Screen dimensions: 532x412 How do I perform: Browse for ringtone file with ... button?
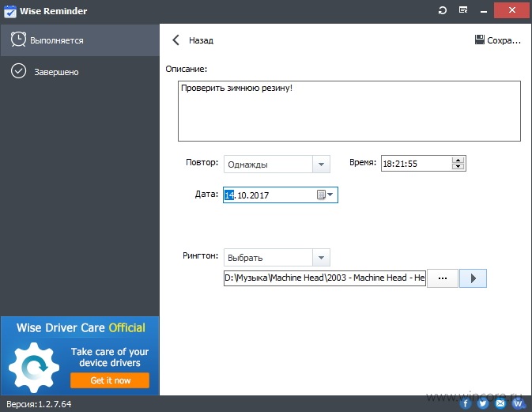tap(443, 278)
